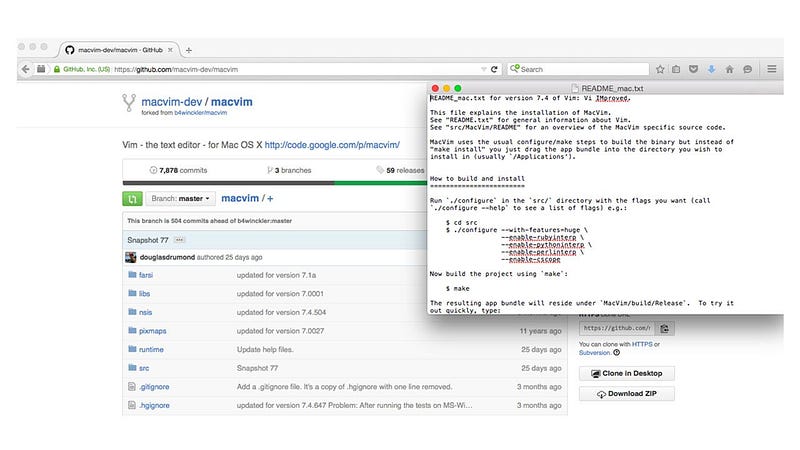800x450 pixels.
Task: Go to the Firefox home page icon
Action: click(x=729, y=69)
